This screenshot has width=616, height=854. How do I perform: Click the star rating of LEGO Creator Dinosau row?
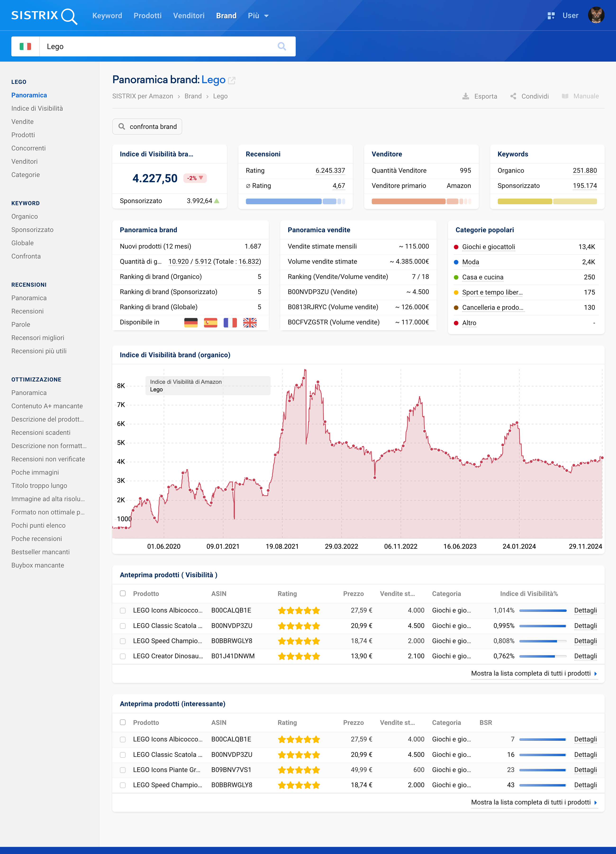[x=299, y=656]
